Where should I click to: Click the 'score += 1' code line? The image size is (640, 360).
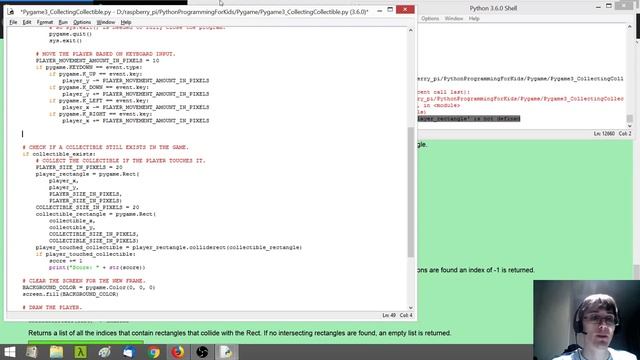tap(65, 260)
